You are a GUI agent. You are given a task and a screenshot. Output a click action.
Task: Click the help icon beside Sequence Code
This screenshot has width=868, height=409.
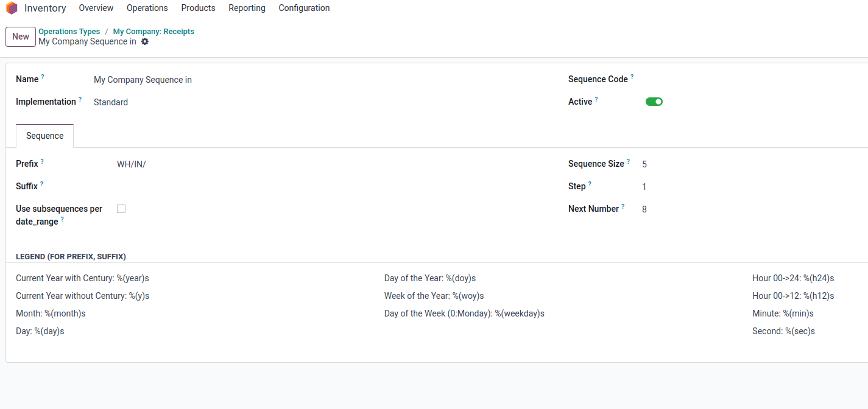632,77
